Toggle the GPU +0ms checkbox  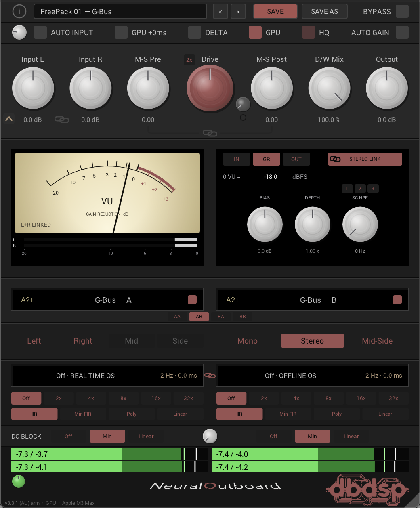tap(121, 32)
